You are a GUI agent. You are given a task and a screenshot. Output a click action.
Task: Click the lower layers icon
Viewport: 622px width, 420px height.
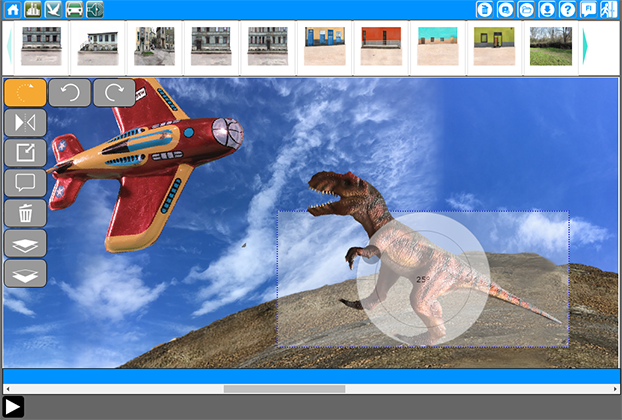[x=25, y=274]
